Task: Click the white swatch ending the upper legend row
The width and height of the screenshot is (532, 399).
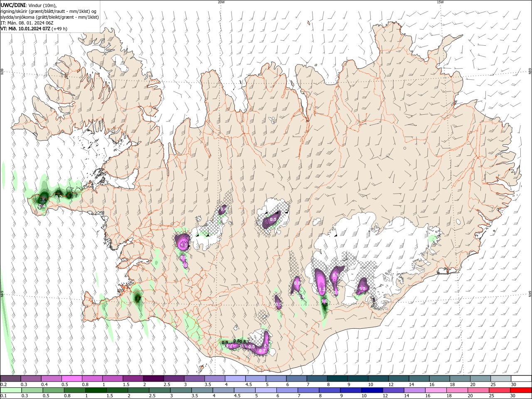Action: [521, 379]
